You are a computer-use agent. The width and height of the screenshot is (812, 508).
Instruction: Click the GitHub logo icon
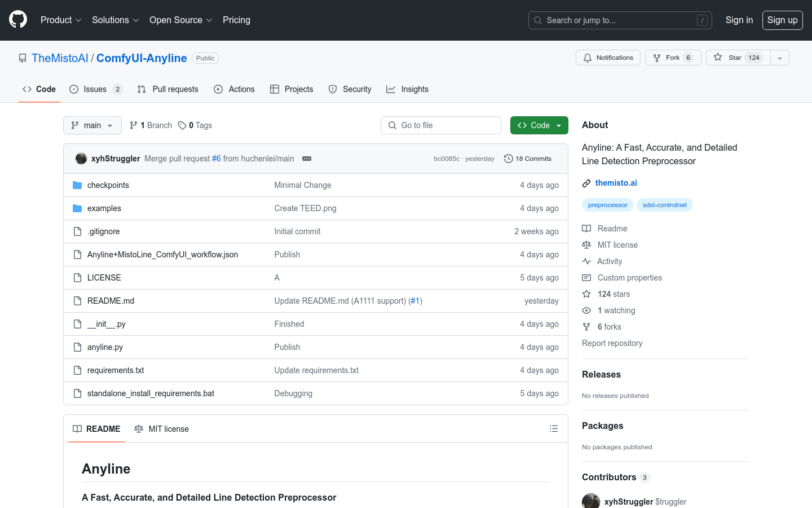point(18,20)
